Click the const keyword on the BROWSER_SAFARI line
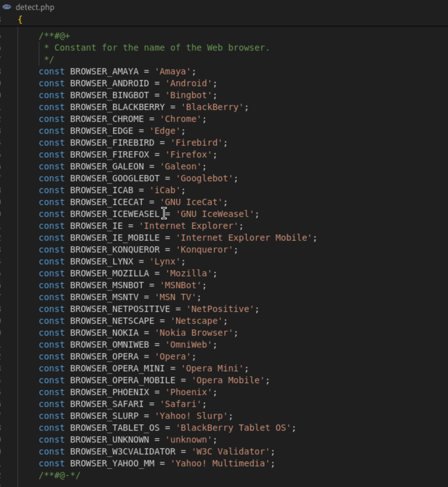Image resolution: width=448 pixels, height=487 pixels. point(52,404)
